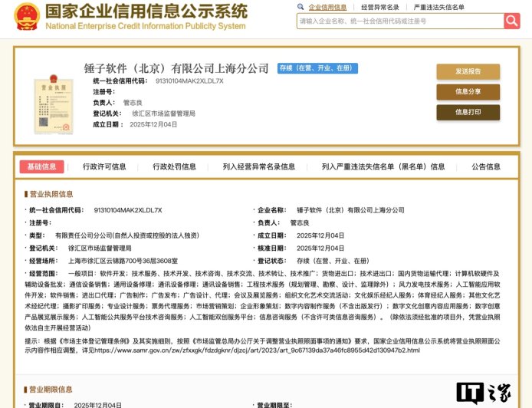Click the national emblem logo
The width and height of the screenshot is (532, 408).
point(27,17)
